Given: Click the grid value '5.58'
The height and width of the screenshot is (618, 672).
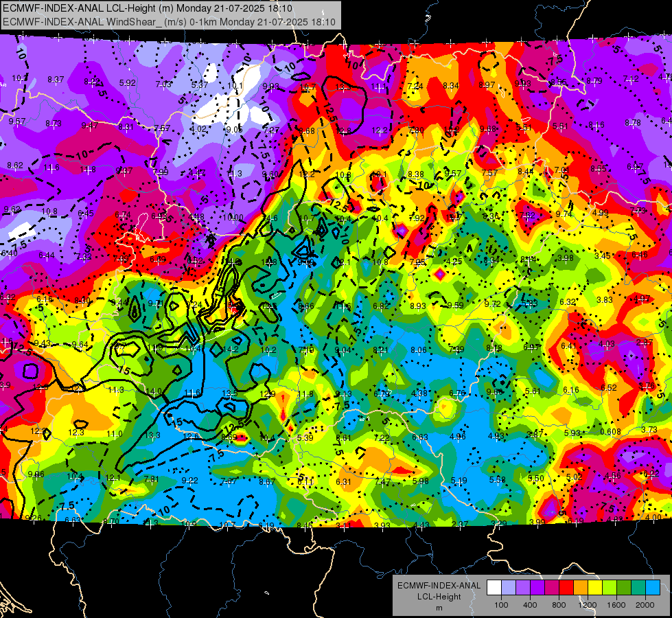Looking at the screenshot, I should click(497, 479).
